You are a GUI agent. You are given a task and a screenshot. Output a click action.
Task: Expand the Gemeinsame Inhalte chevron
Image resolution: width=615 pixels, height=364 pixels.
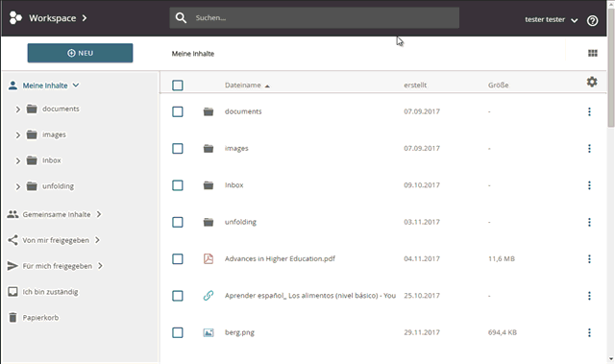[99, 214]
